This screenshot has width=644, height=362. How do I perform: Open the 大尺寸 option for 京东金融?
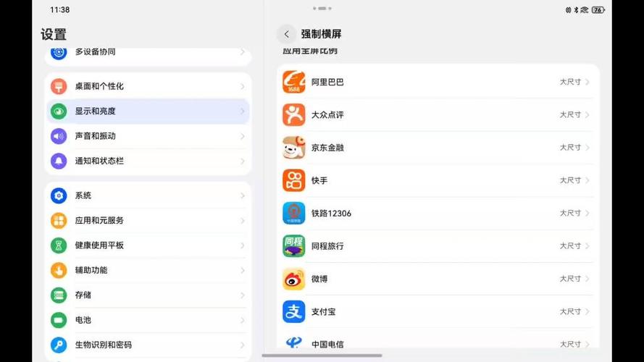point(574,148)
